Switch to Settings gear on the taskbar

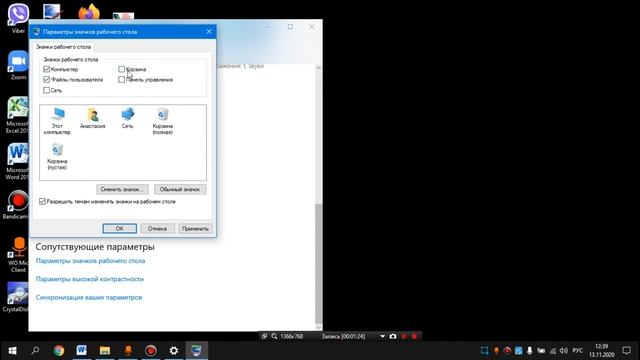[174, 350]
